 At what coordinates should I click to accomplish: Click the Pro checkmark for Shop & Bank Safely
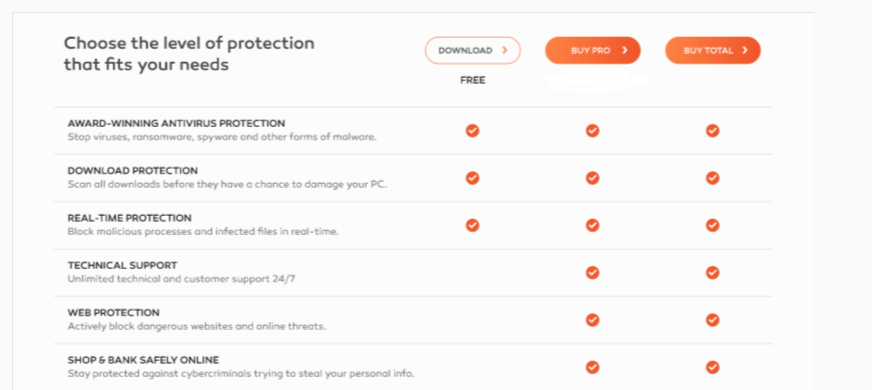point(593,367)
